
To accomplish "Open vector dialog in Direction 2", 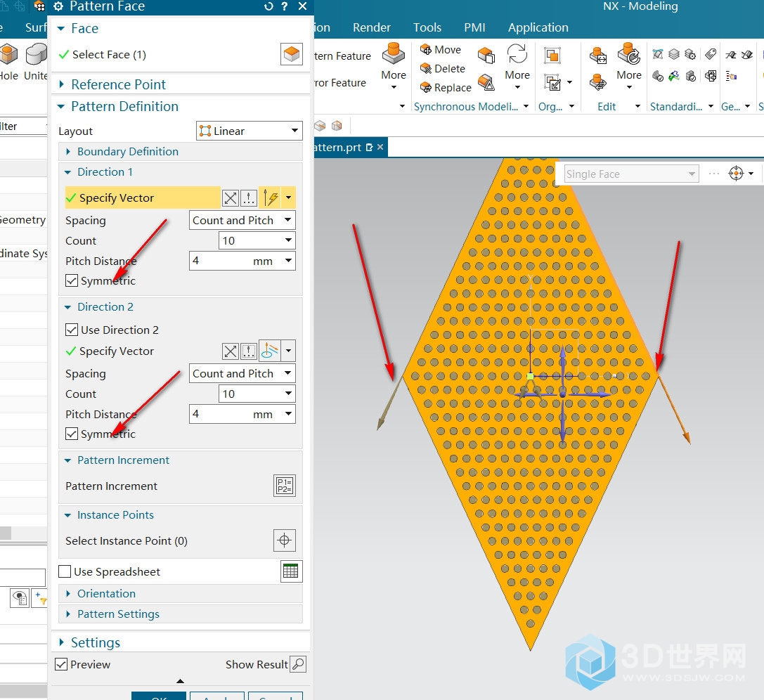I will point(249,351).
